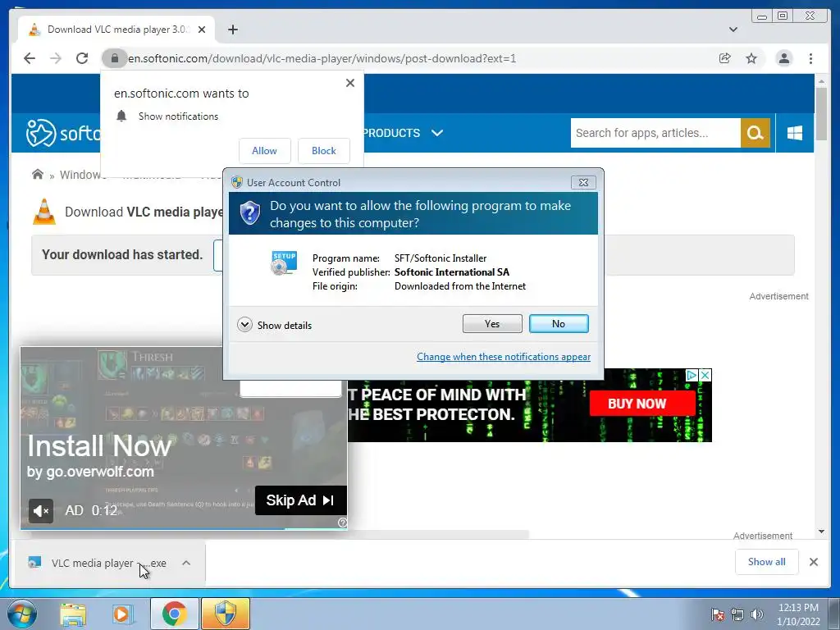The width and height of the screenshot is (840, 630).
Task: Bookmark this page with the star icon
Action: [x=751, y=58]
